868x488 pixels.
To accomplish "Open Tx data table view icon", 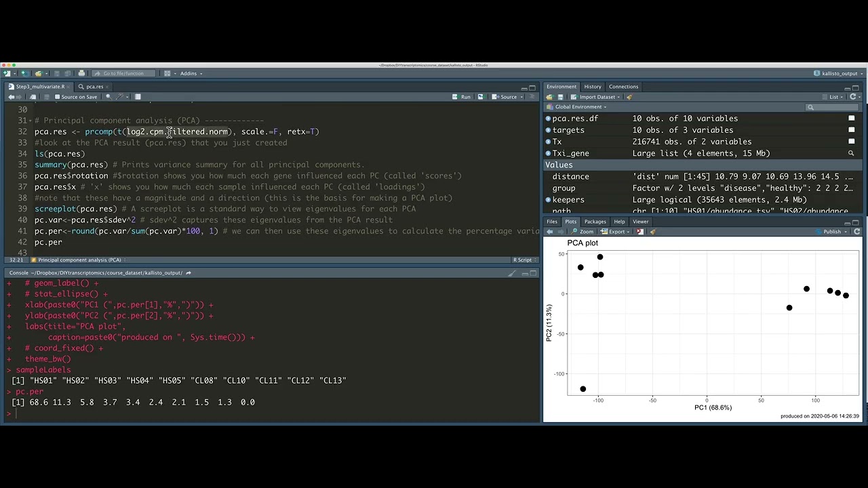I will 851,142.
